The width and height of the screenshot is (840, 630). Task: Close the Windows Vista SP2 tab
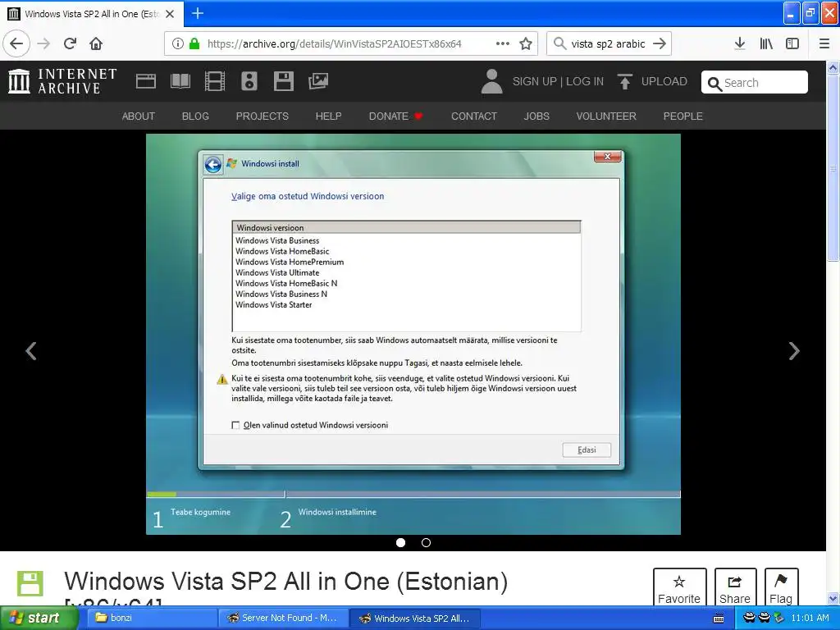click(170, 14)
